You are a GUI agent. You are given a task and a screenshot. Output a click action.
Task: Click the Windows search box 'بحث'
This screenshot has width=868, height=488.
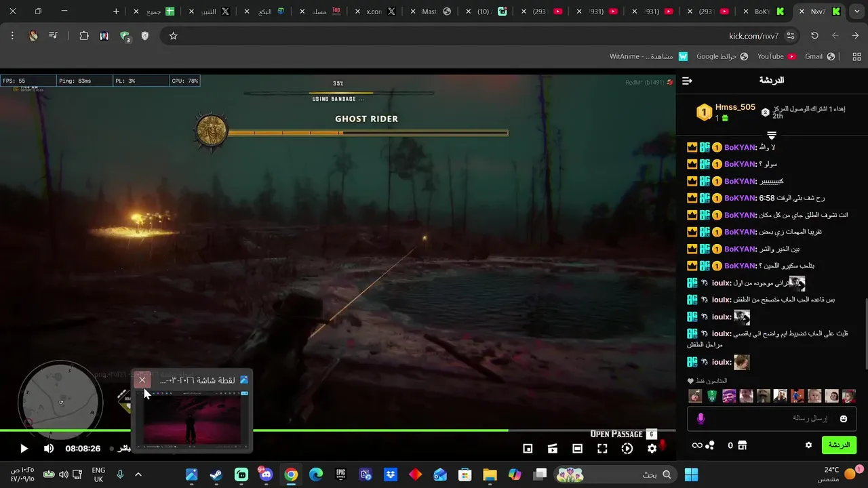click(614, 474)
